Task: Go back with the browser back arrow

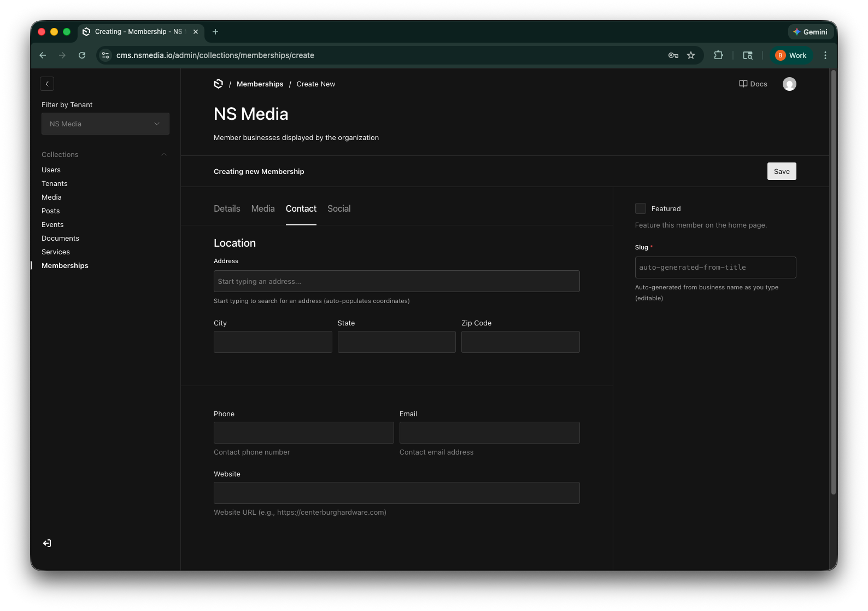Action: point(43,55)
